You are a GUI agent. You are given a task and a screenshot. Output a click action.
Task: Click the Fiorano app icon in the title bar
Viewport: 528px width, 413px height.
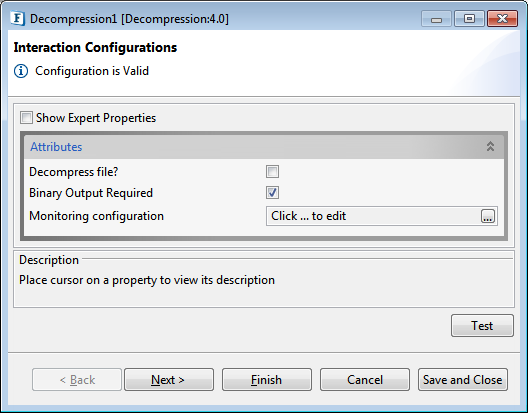17,19
